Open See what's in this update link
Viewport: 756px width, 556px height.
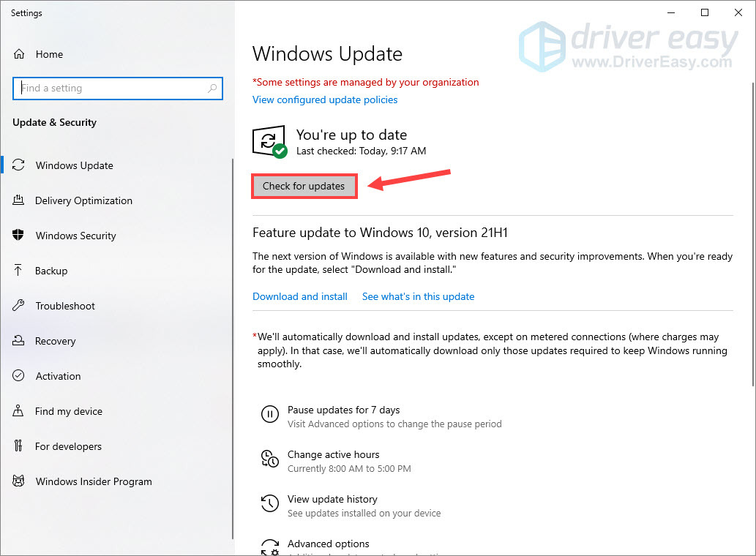tap(418, 296)
